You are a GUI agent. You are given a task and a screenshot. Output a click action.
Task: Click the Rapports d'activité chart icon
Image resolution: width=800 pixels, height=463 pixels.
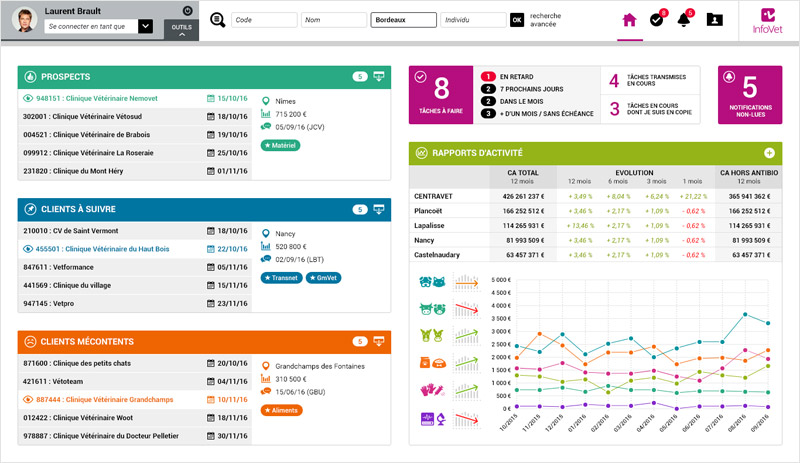click(x=421, y=153)
